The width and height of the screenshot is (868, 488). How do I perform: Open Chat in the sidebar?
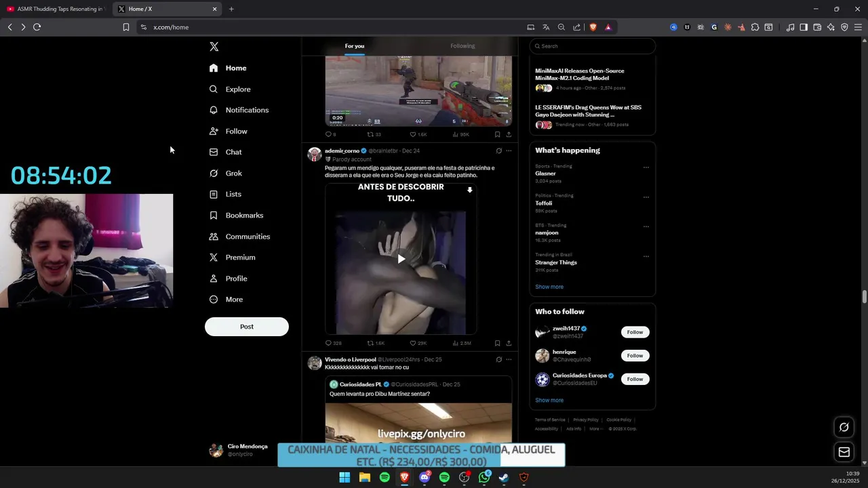[x=225, y=152]
